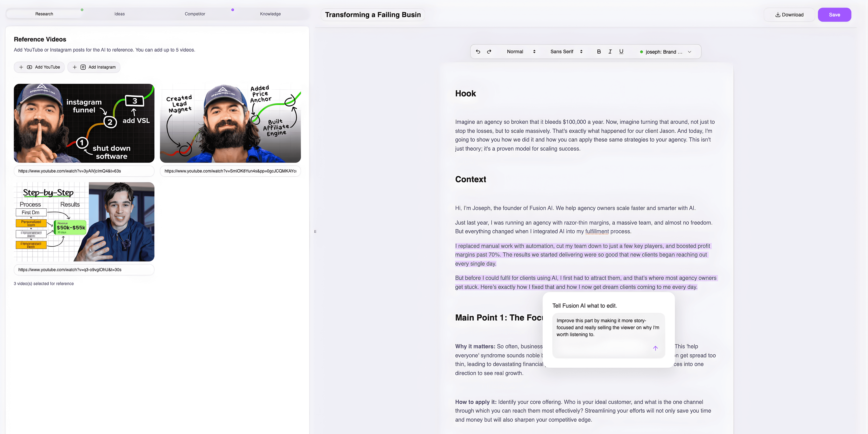Image resolution: width=868 pixels, height=434 pixels.
Task: Select the Step-by-Step video thumbnail
Action: point(84,222)
